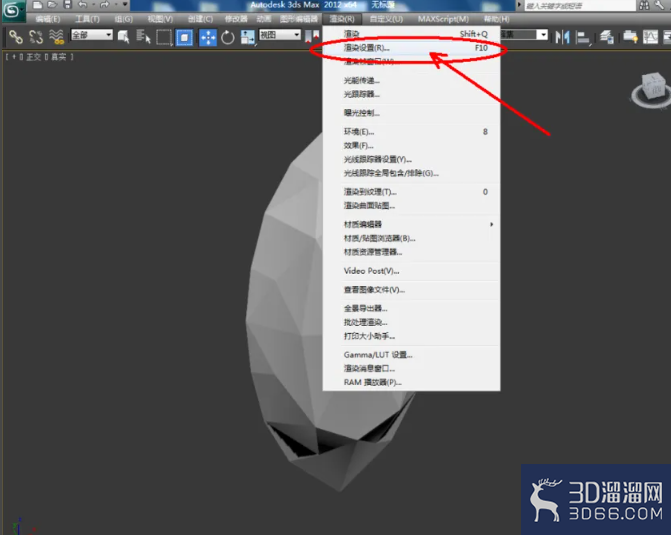Expand the Undo history dropdown arrow
This screenshot has height=535, width=671.
93,5
